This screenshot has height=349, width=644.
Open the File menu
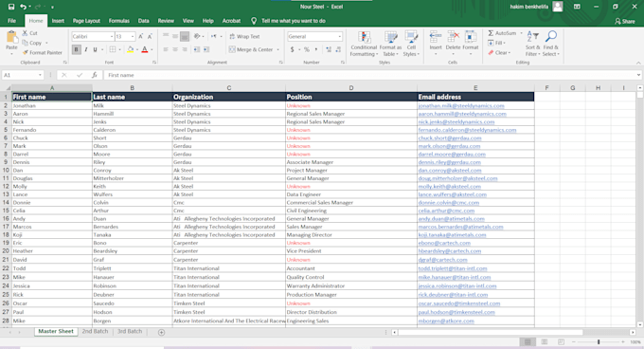11,21
